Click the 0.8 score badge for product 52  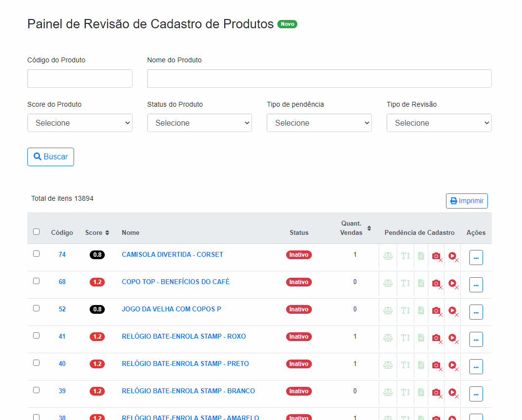click(x=97, y=309)
